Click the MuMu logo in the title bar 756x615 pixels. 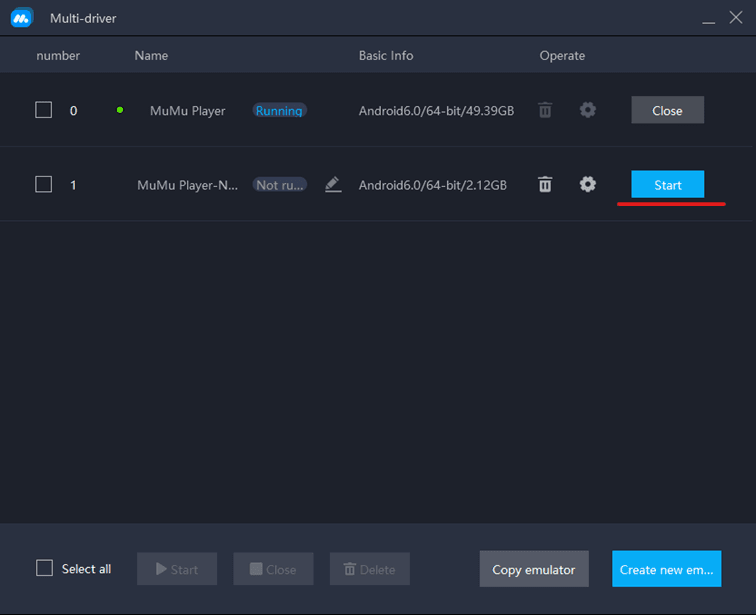click(22, 18)
